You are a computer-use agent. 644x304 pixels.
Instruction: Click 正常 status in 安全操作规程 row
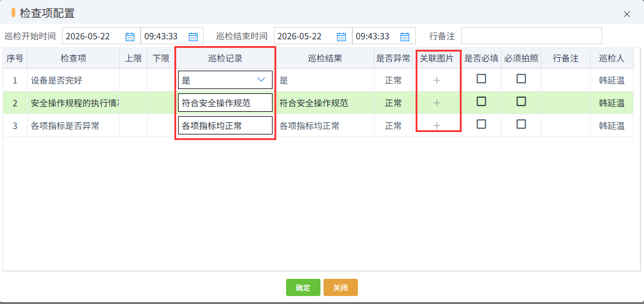[393, 103]
